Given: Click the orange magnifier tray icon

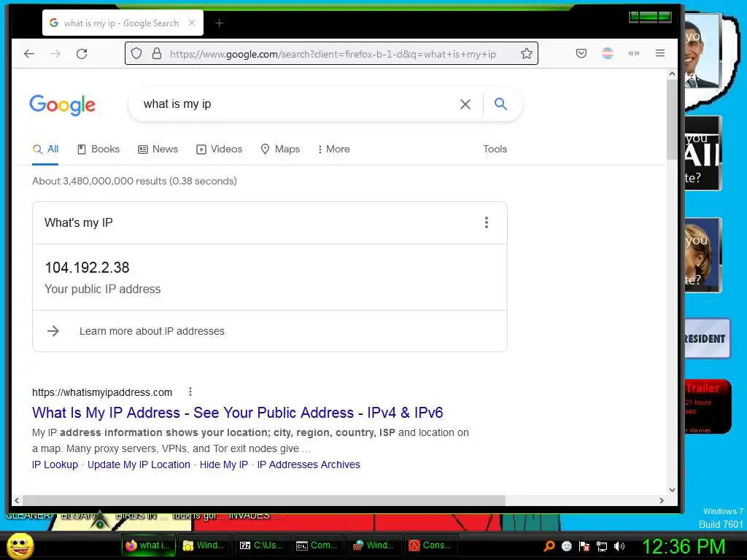Looking at the screenshot, I should tap(549, 546).
